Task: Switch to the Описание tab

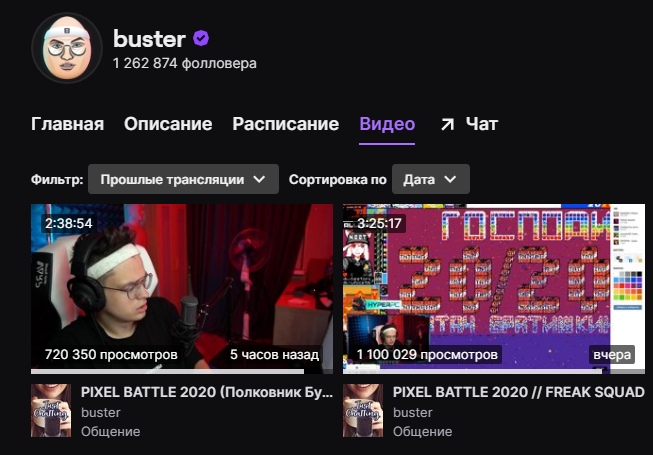Action: [x=168, y=124]
